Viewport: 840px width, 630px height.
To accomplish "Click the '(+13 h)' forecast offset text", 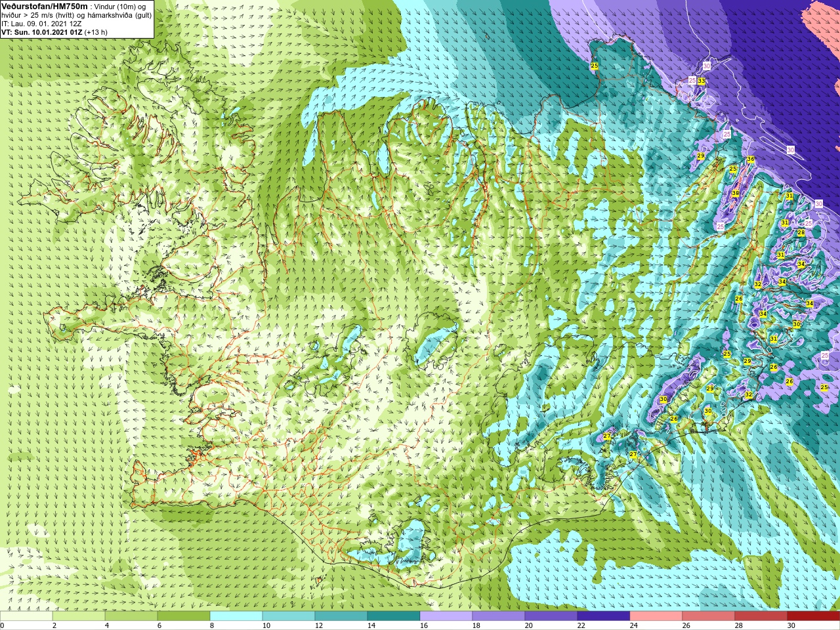I will [x=96, y=32].
